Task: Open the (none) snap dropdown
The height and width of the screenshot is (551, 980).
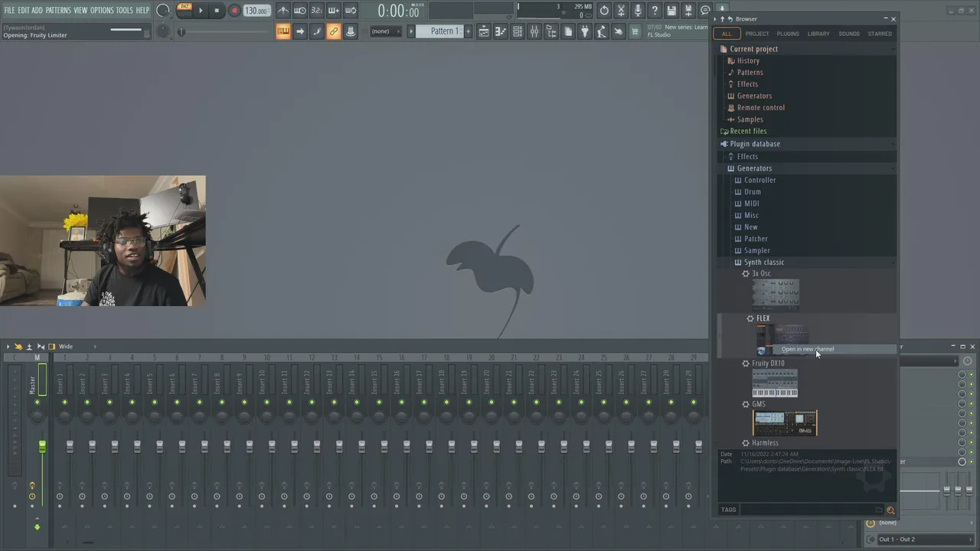Action: point(385,31)
